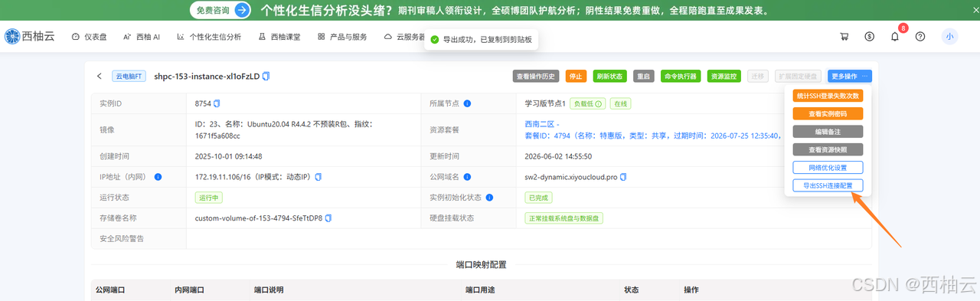Open the 西柚课堂 menu item
Screen dimensions: 980x301
279,36
